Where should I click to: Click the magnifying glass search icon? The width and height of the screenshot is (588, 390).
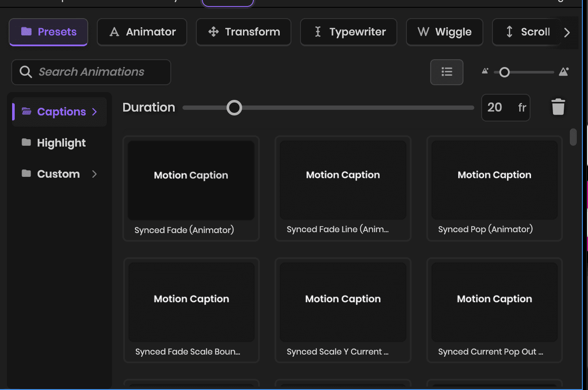click(x=26, y=72)
